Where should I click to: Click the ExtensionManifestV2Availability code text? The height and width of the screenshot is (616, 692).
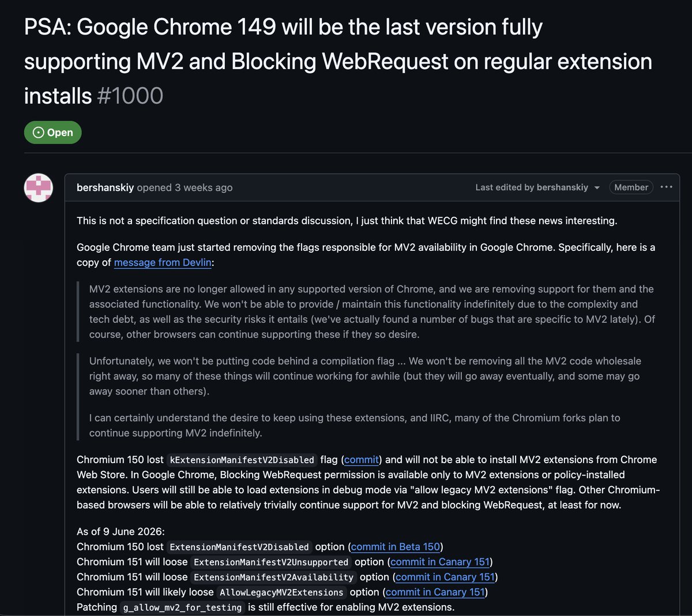point(274,577)
